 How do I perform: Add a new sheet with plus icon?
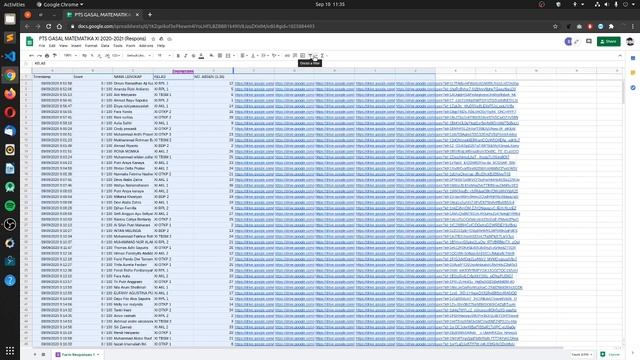click(35, 354)
